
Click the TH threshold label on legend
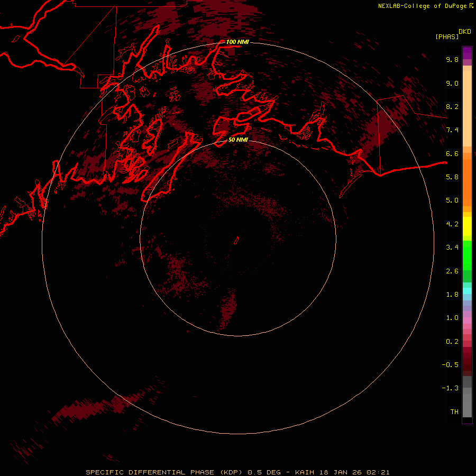point(454,411)
